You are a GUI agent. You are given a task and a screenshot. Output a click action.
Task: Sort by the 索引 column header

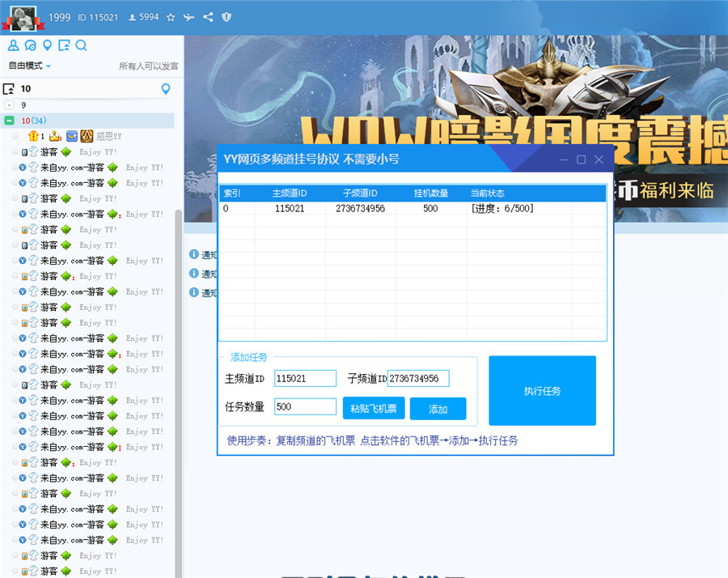(x=231, y=193)
